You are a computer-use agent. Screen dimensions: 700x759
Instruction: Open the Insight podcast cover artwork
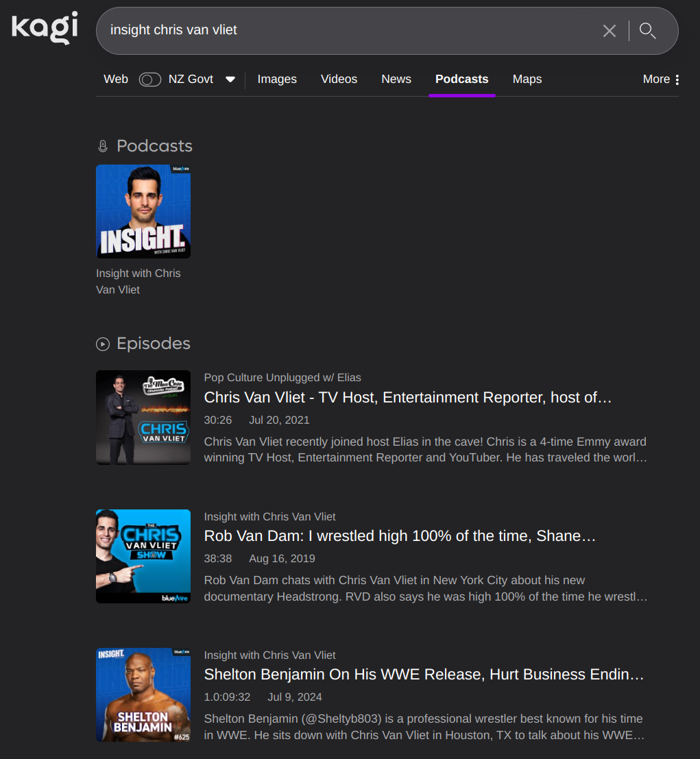(143, 211)
